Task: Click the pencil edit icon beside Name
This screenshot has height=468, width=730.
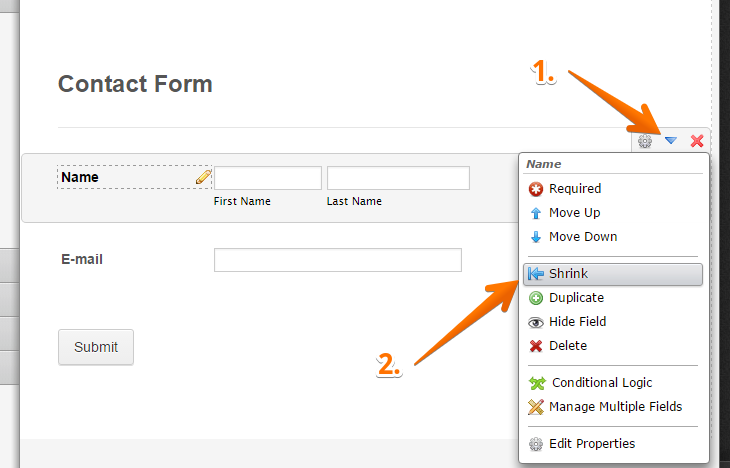Action: (x=203, y=177)
